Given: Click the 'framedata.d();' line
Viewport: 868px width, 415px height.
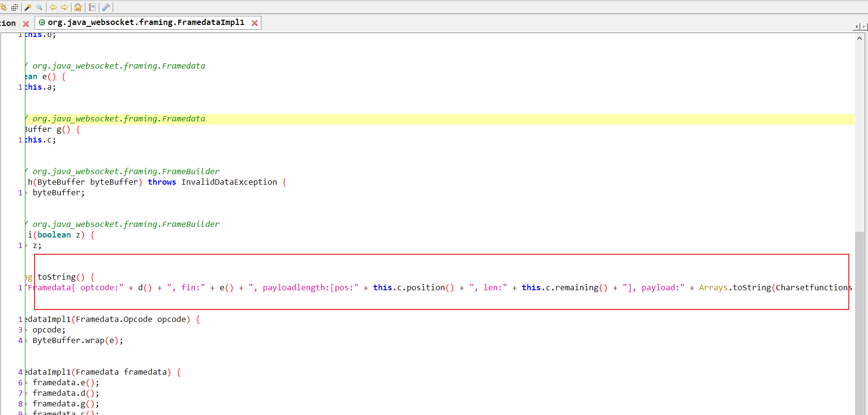Looking at the screenshot, I should point(66,393).
